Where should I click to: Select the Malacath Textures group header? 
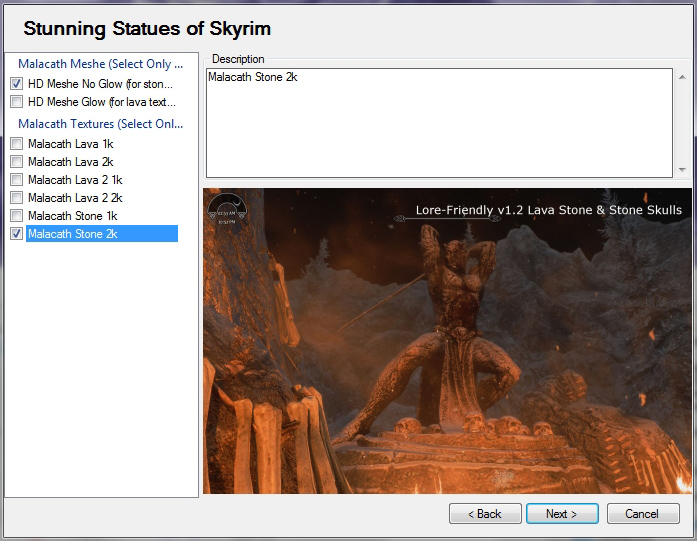pyautogui.click(x=100, y=124)
